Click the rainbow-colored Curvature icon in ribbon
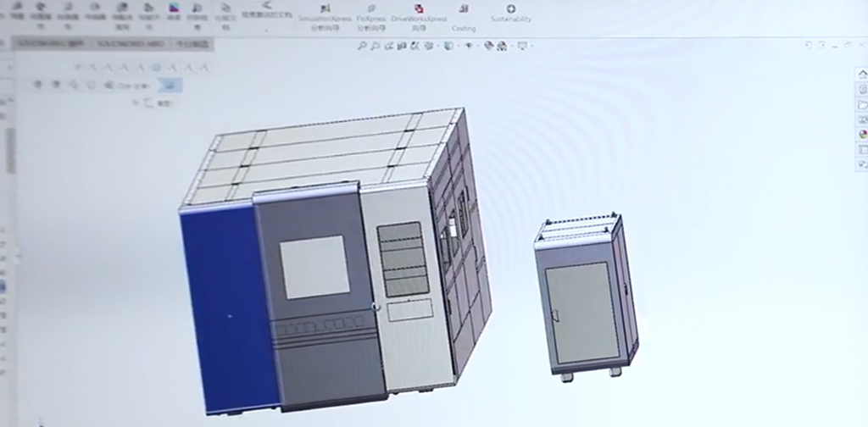Image resolution: width=868 pixels, height=427 pixels. pos(174,8)
